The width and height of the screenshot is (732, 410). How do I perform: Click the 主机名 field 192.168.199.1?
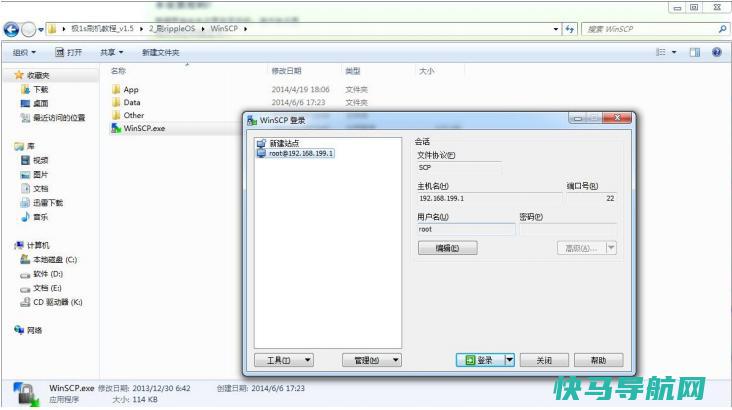point(489,198)
